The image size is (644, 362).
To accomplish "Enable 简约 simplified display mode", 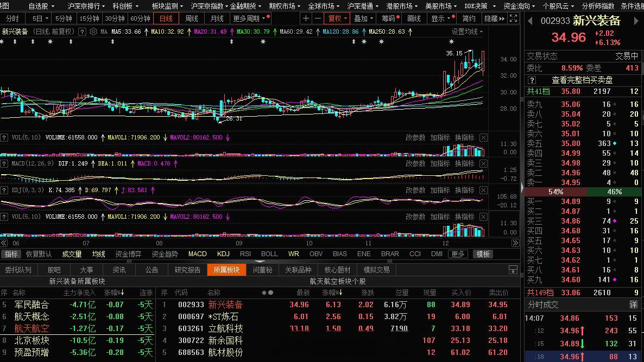I will 470,18.
